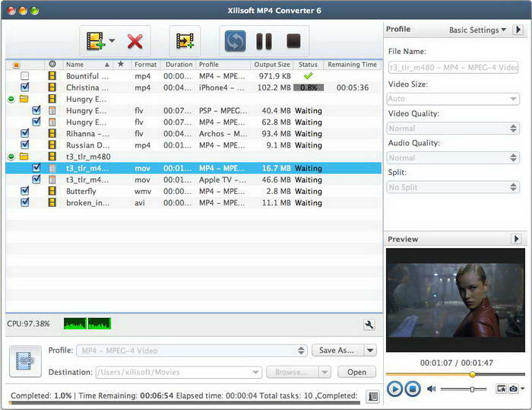
Task: Pause the conversion with the pause icon
Action: pyautogui.click(x=263, y=41)
